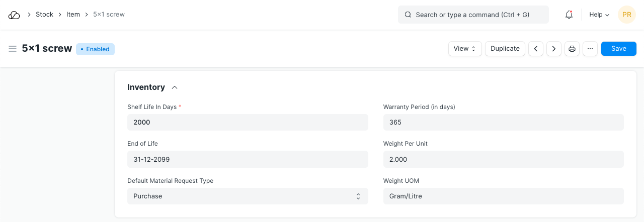Image resolution: width=644 pixels, height=222 pixels.
Task: Click the Duplicate button
Action: [505, 49]
